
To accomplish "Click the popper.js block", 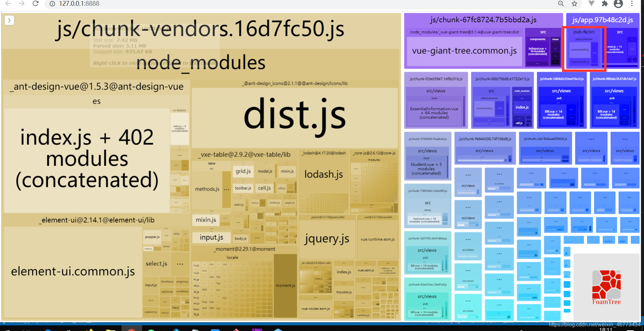I will (x=152, y=237).
